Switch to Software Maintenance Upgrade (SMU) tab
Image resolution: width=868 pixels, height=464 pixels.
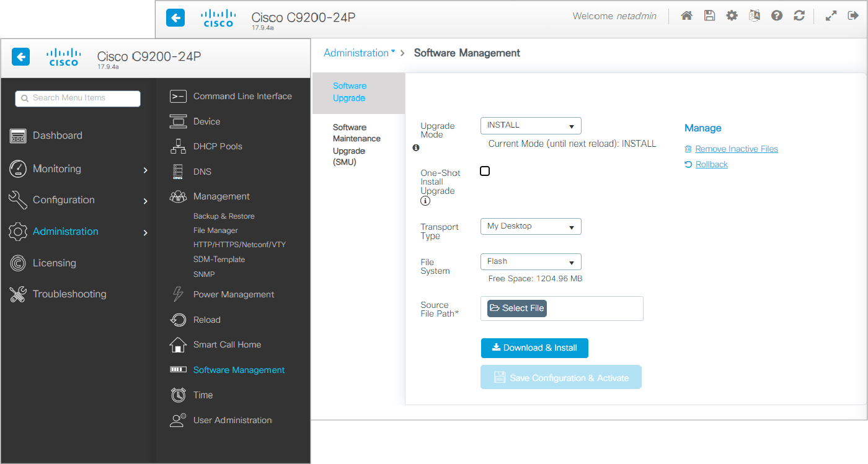point(357,145)
